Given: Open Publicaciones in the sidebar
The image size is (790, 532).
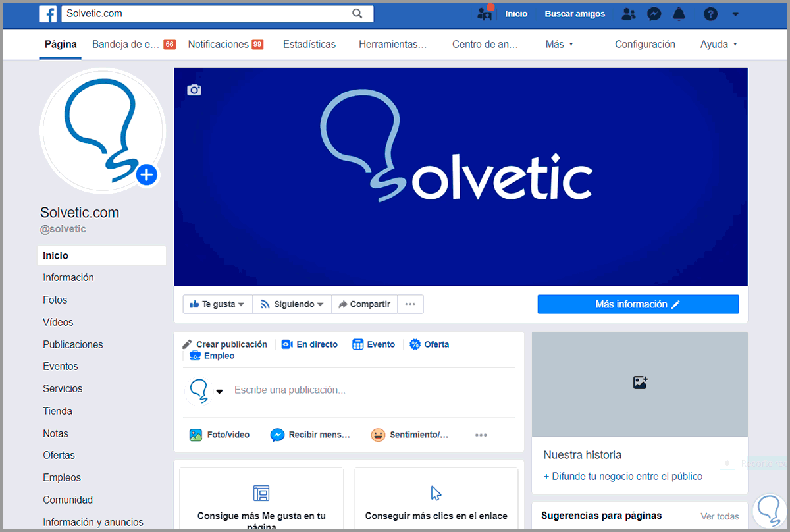Looking at the screenshot, I should 73,345.
